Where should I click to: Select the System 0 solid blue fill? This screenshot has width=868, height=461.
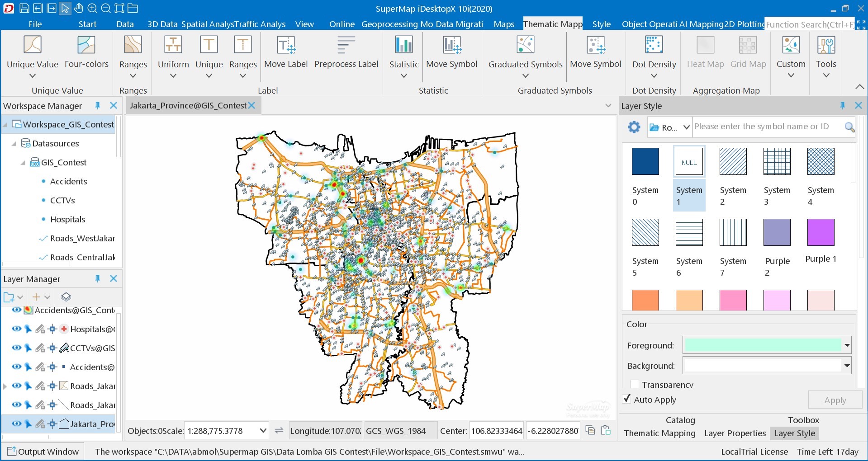pos(645,161)
